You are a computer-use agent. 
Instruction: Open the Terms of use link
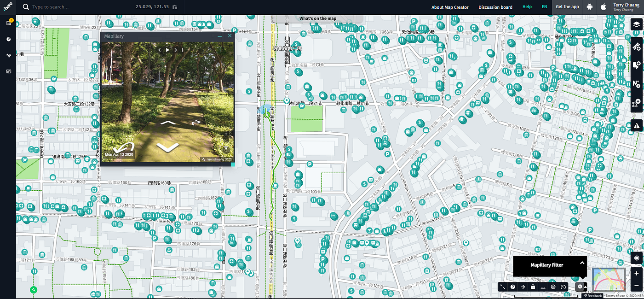click(x=615, y=296)
